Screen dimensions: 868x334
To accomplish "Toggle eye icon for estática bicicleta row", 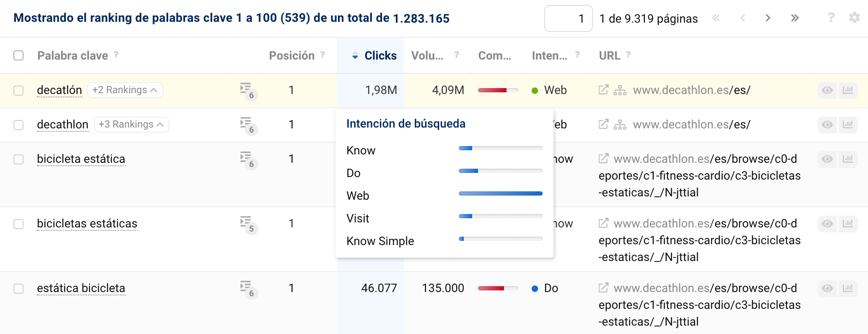I will click(x=827, y=288).
